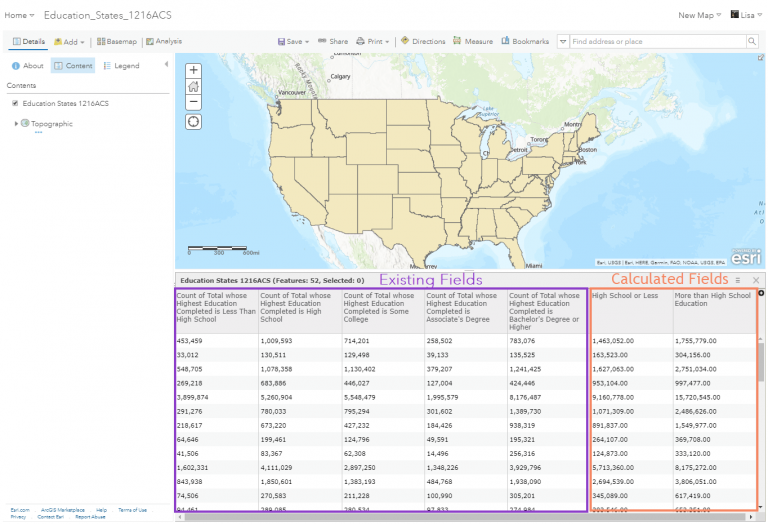The height and width of the screenshot is (524, 768).
Task: Click the map expand corner icon
Action: coord(761,58)
